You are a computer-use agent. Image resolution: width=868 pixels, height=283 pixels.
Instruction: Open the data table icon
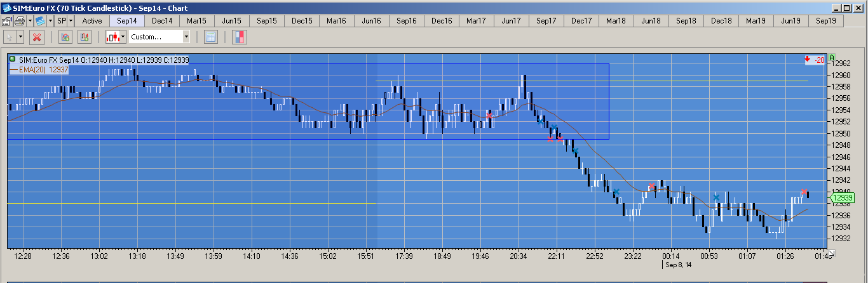point(211,37)
